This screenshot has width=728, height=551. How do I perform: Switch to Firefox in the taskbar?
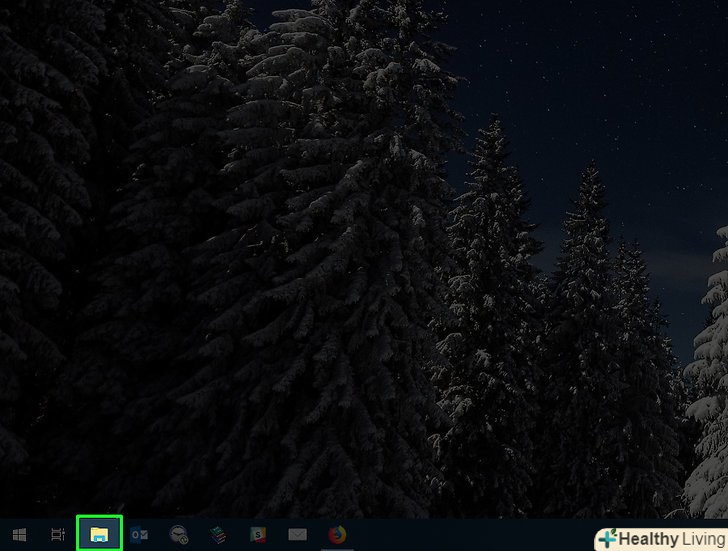click(338, 534)
